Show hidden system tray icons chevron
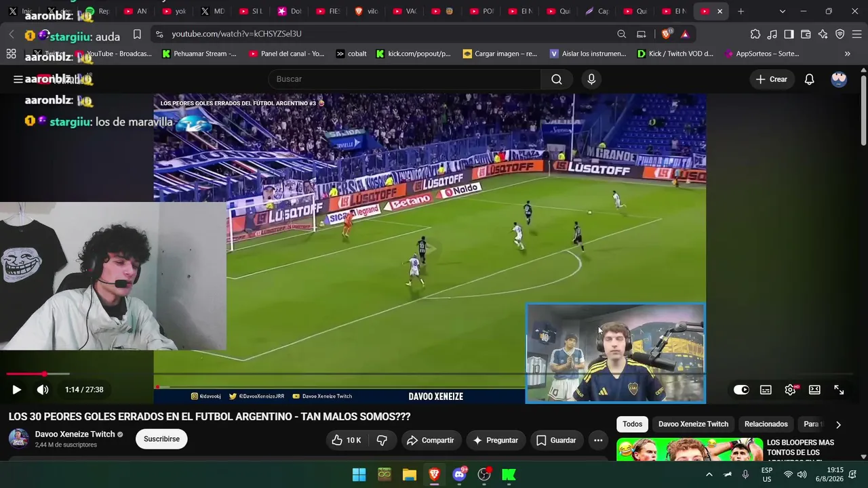 tap(709, 474)
